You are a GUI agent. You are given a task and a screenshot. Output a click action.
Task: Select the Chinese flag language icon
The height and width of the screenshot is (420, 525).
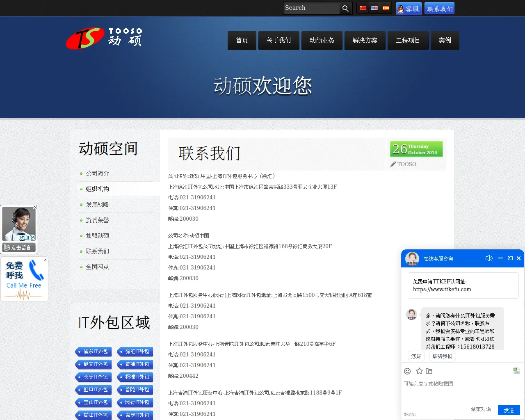[x=363, y=8]
